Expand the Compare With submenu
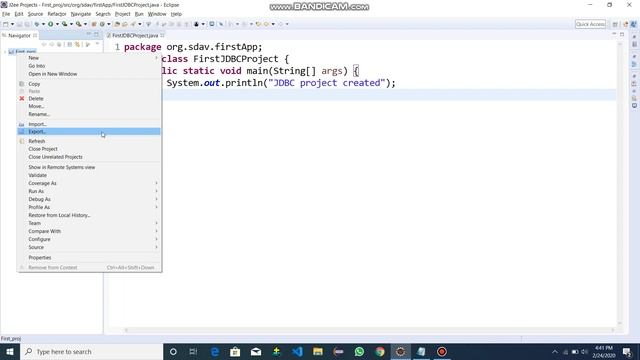 pos(89,231)
